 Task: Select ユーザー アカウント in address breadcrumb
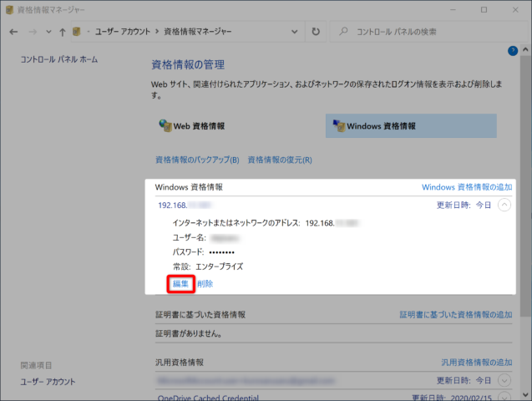(123, 32)
